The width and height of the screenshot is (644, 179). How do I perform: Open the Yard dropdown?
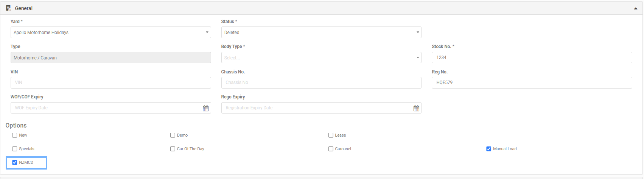[x=111, y=33]
